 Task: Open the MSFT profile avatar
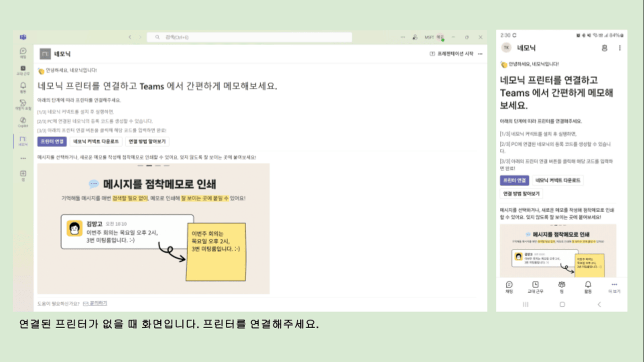[x=440, y=37]
